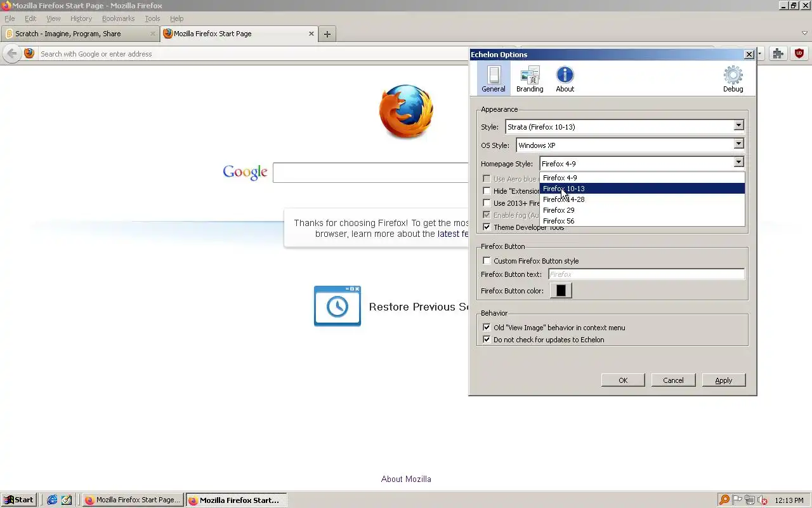Switch to the Scratch browser tab

(79, 34)
